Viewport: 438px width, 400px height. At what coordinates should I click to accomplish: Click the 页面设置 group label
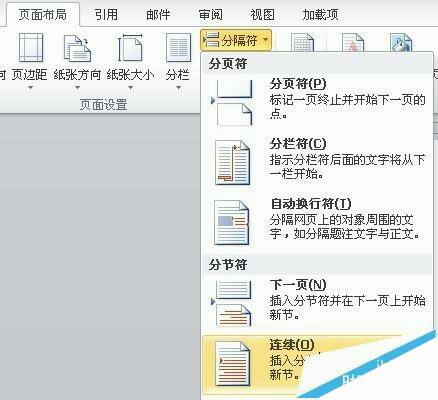[104, 105]
